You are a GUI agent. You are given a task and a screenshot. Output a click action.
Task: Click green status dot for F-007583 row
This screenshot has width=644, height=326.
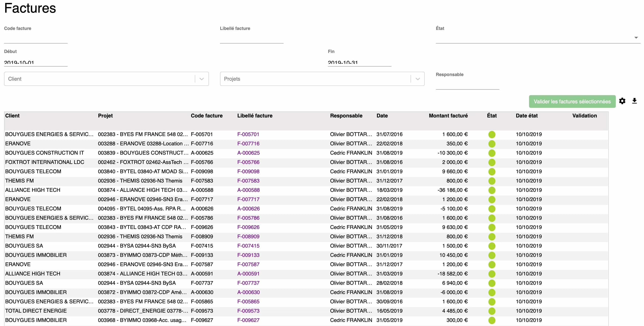click(492, 181)
